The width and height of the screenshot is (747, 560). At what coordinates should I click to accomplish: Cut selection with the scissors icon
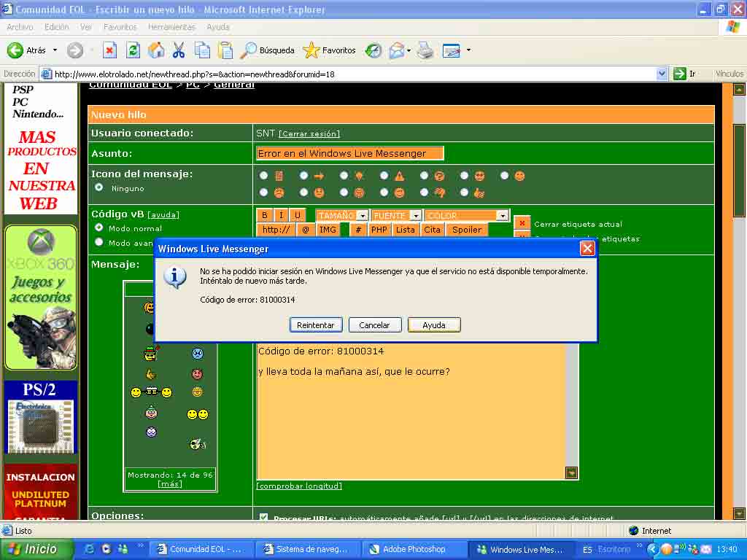(179, 50)
